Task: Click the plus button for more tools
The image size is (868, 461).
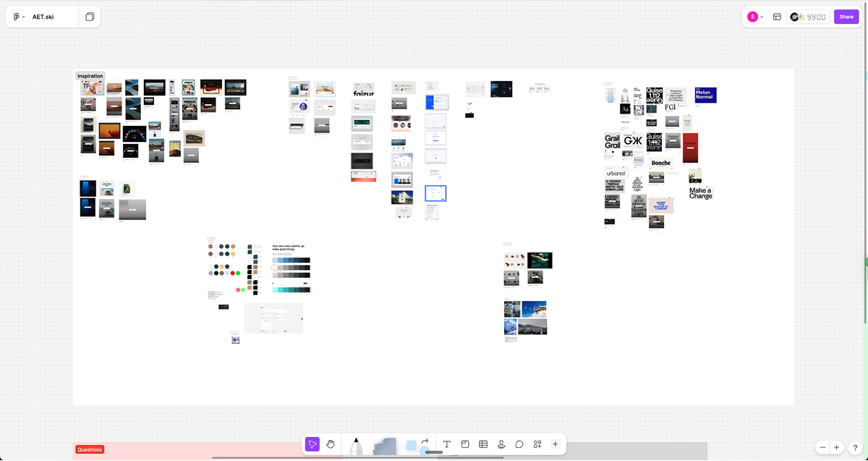Action: click(556, 444)
